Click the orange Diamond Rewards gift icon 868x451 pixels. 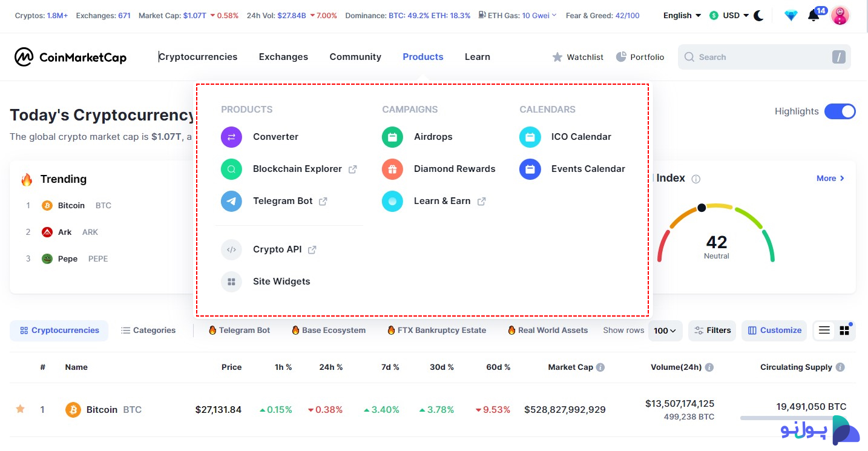tap(392, 169)
